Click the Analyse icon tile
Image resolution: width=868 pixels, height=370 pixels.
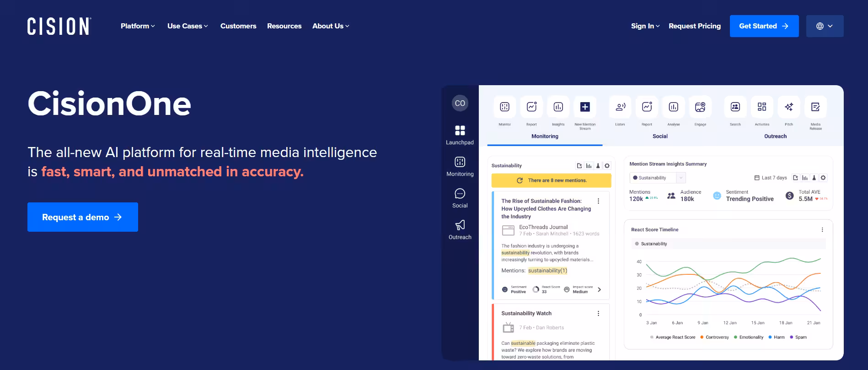point(674,107)
